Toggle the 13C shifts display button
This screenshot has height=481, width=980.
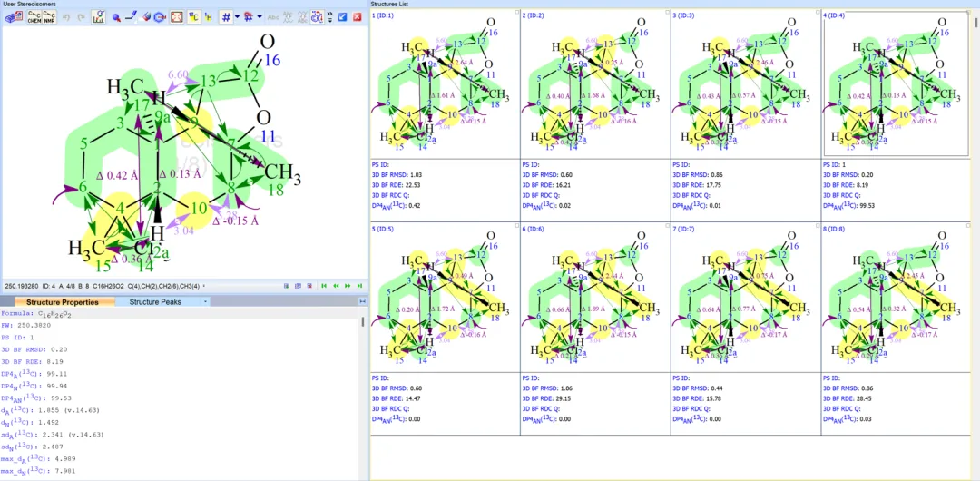pos(194,17)
